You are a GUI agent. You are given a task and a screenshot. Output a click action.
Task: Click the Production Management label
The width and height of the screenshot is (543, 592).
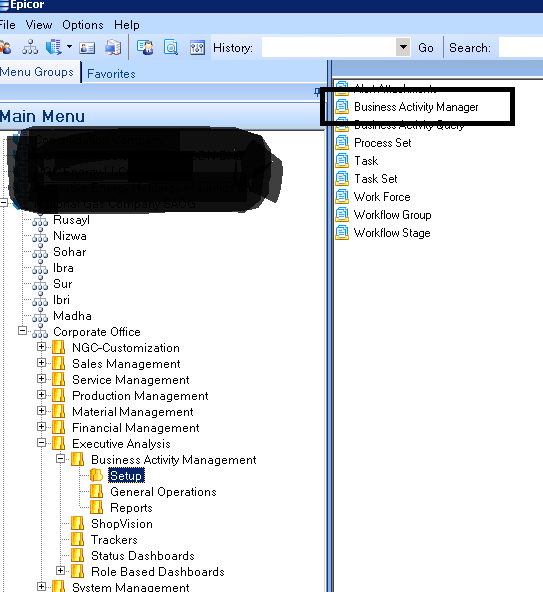140,396
